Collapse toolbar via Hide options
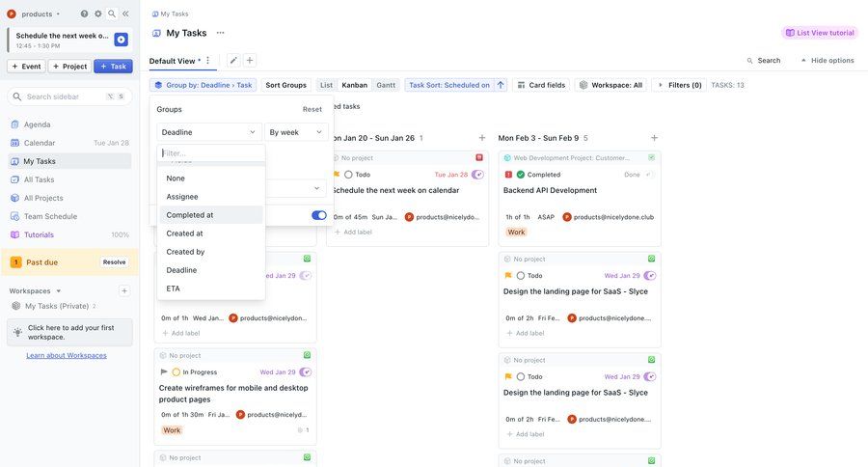 (x=827, y=61)
